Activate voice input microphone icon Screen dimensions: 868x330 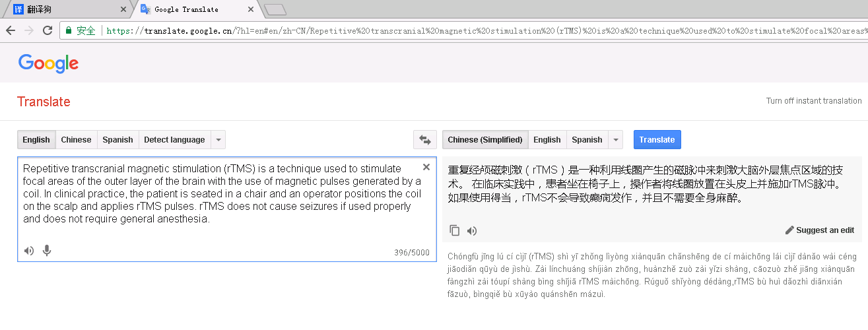[47, 251]
